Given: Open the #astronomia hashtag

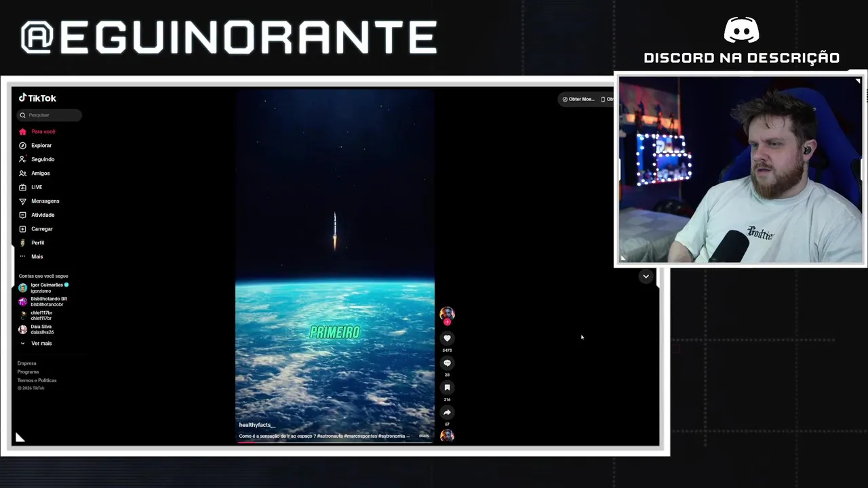Looking at the screenshot, I should point(391,436).
